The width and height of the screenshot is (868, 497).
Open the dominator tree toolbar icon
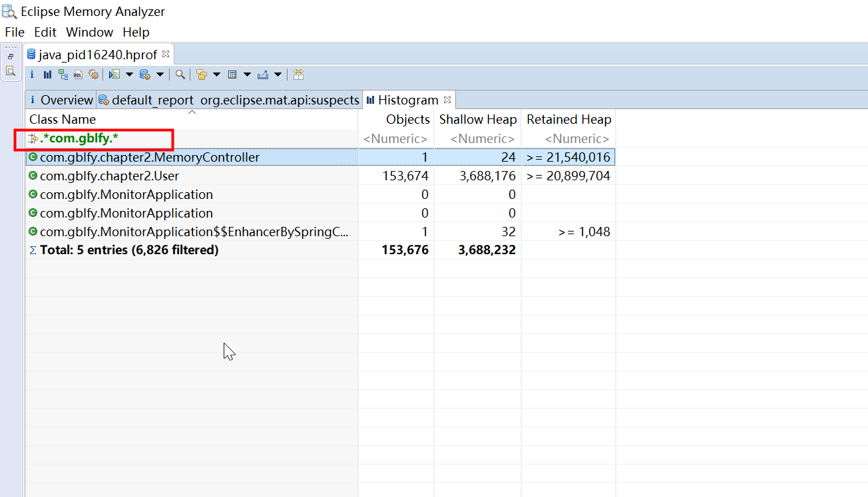point(63,75)
